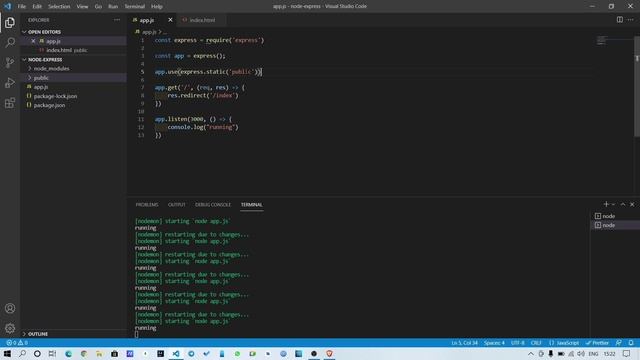
Task: Open Windows taskbar search
Action: [22, 353]
